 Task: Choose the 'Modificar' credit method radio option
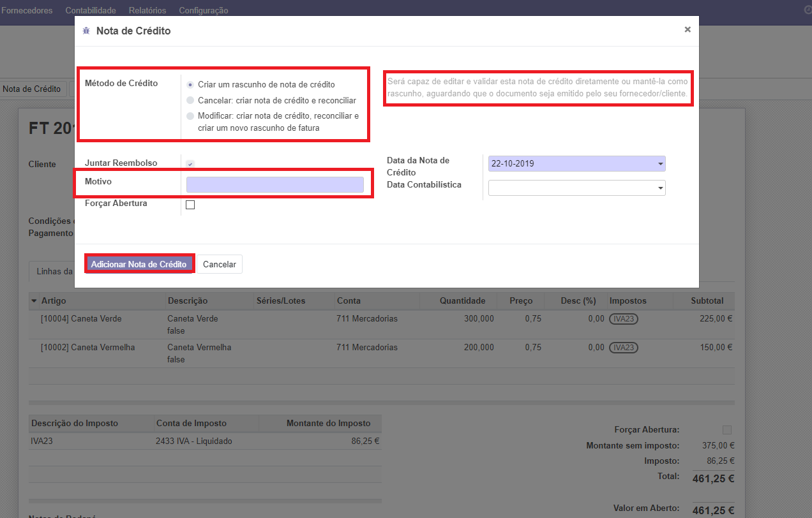[x=190, y=116]
